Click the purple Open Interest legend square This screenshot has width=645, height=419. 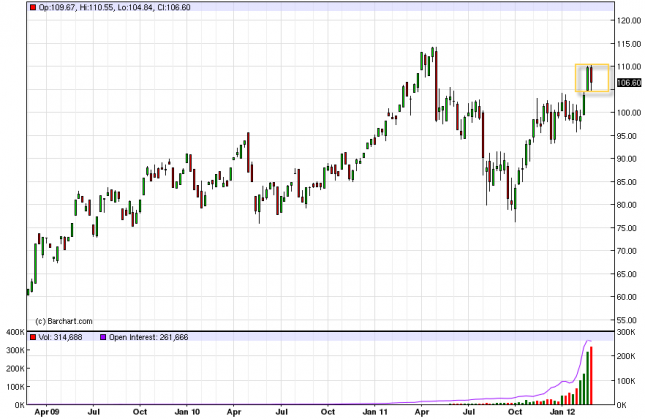click(103, 337)
